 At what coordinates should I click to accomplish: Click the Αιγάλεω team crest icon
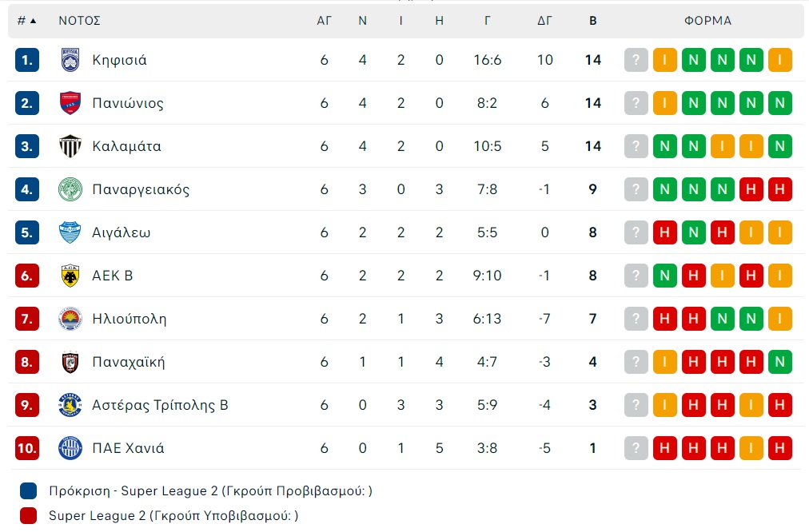pos(70,232)
